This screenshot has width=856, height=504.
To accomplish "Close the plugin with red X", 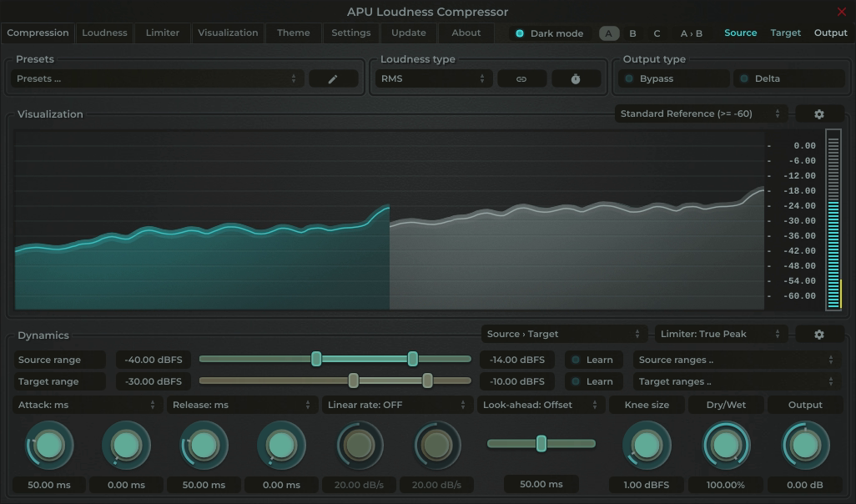I will (x=841, y=12).
